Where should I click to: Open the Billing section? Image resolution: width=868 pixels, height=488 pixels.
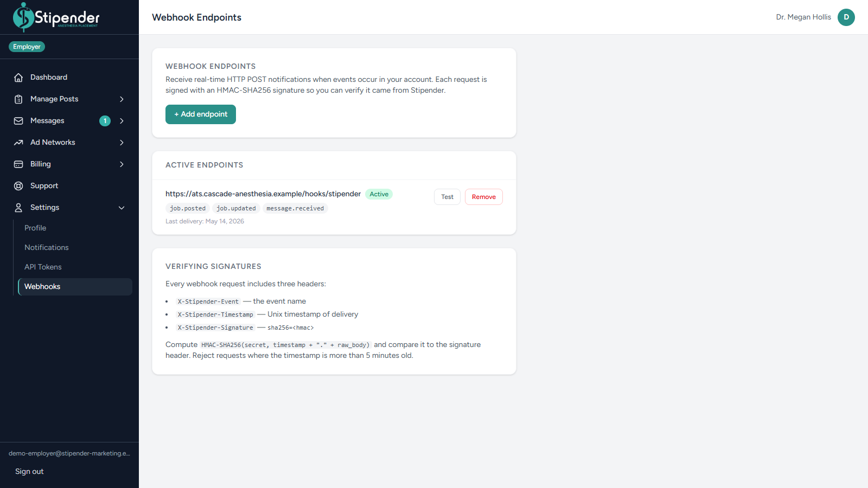click(69, 164)
